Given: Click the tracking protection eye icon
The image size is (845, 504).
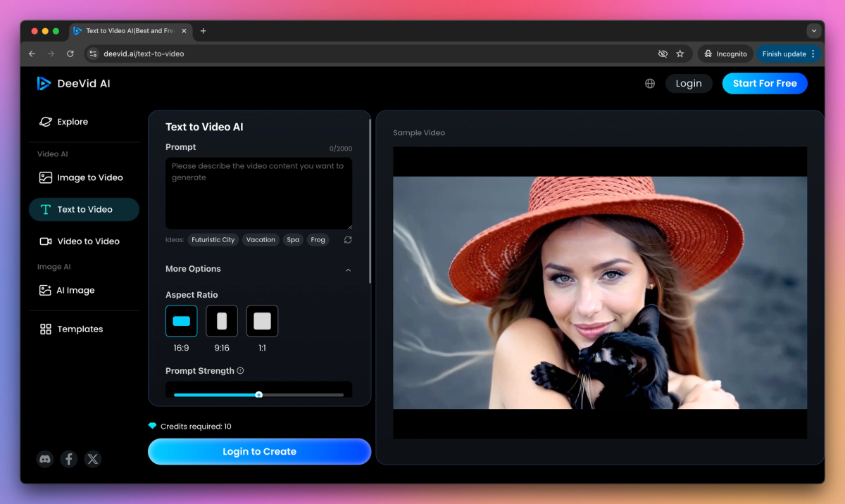Looking at the screenshot, I should pyautogui.click(x=663, y=53).
